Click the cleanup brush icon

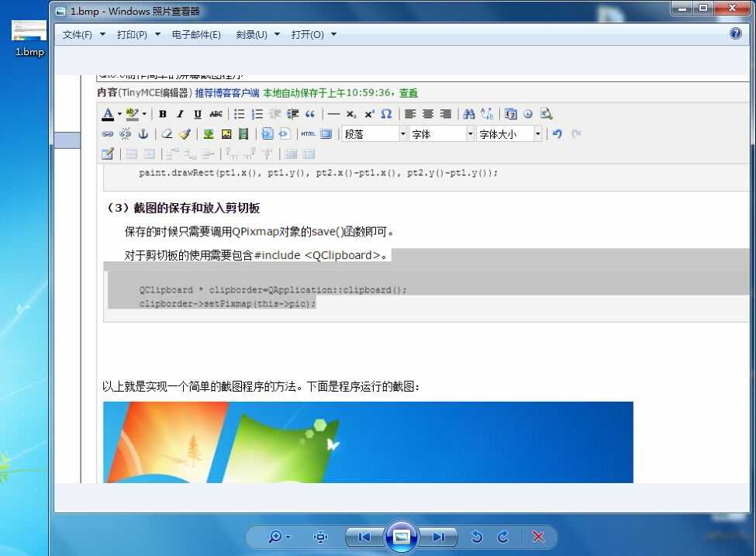[x=185, y=134]
